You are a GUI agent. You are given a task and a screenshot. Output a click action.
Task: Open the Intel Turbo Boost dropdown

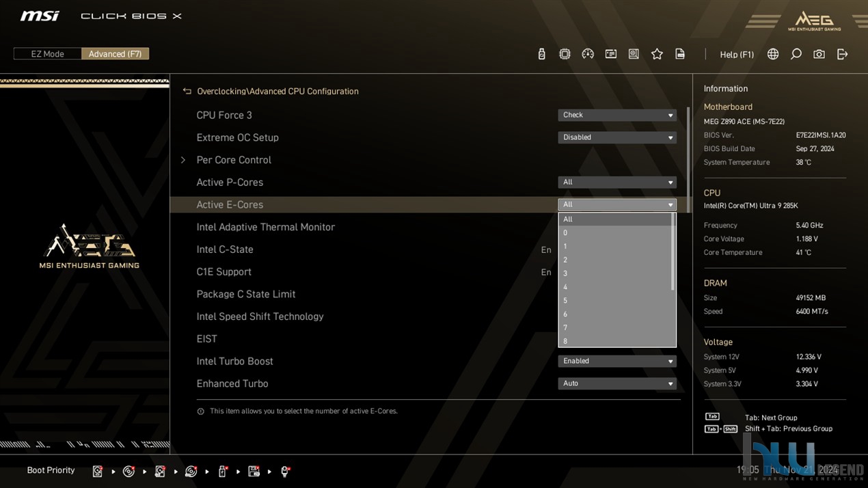tap(617, 361)
